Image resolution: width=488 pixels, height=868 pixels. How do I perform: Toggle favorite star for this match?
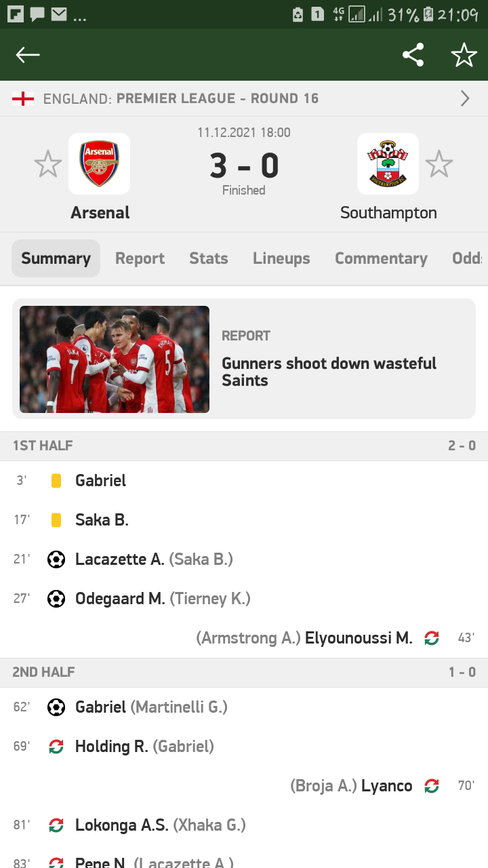[464, 55]
